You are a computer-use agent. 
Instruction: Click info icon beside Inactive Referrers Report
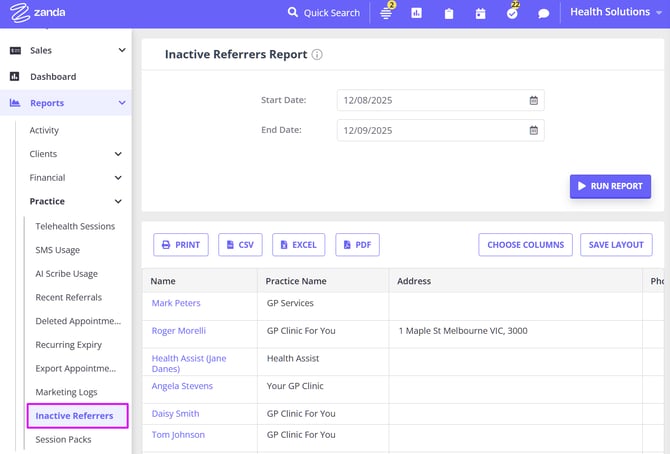pyautogui.click(x=317, y=55)
